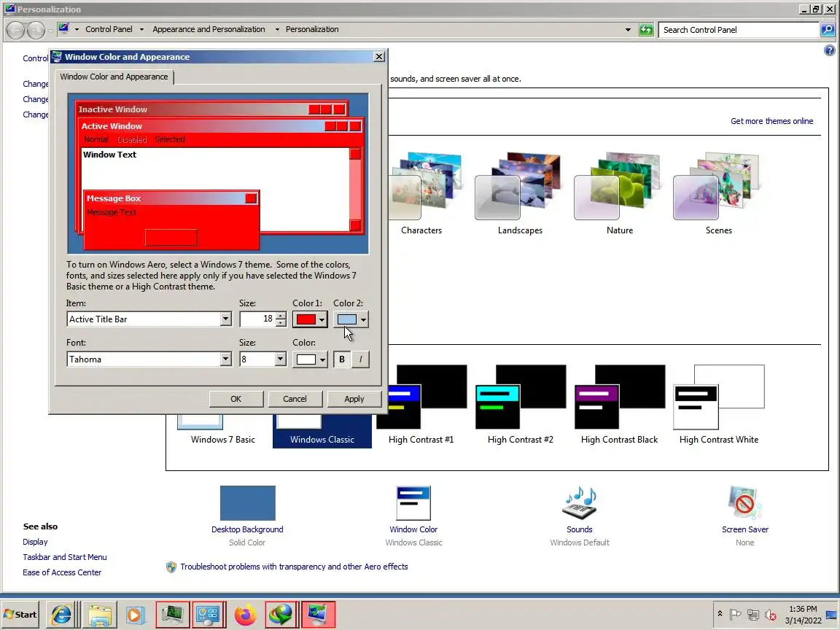Open Troubleshoot problems with transparency link
The width and height of the screenshot is (840, 630).
[x=294, y=567]
